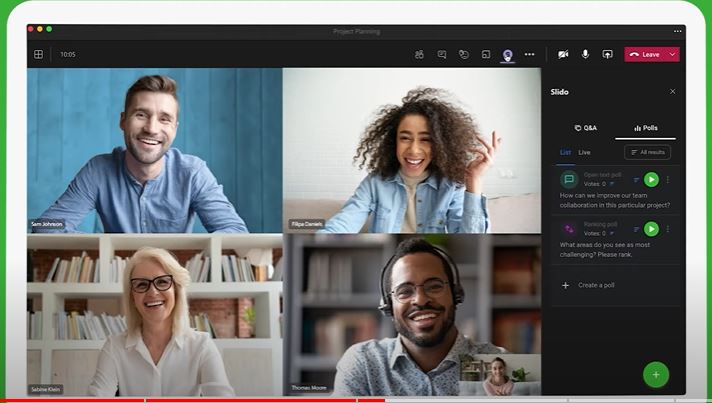The width and height of the screenshot is (712, 403).
Task: Select the Live tab in polls
Action: pyautogui.click(x=584, y=152)
